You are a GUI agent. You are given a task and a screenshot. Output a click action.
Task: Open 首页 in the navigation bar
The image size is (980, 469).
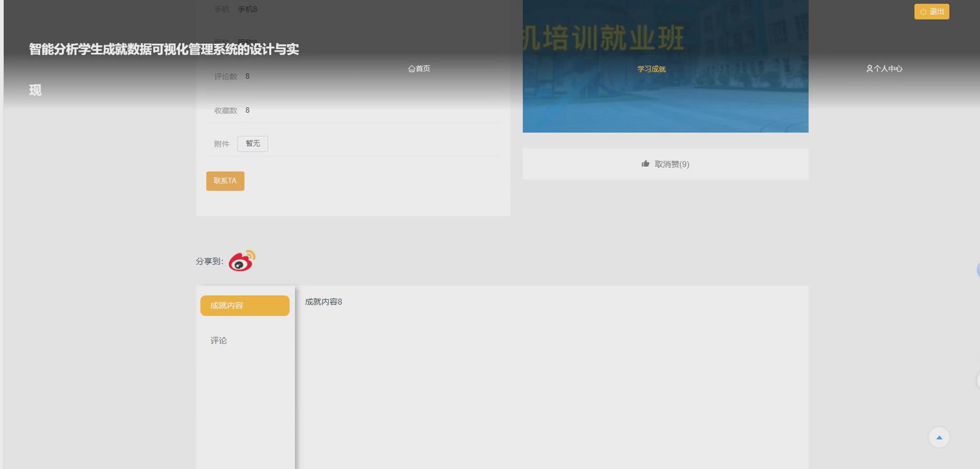coord(419,68)
